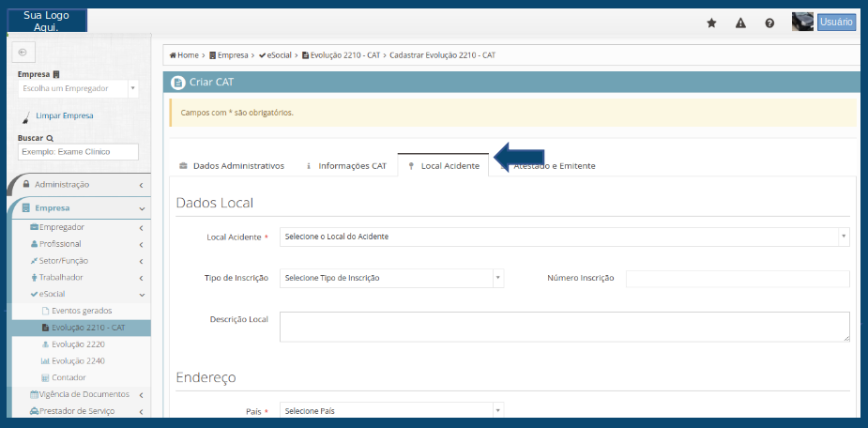868x428 pixels.
Task: Open the Local Acidente dropdown
Action: 564,237
